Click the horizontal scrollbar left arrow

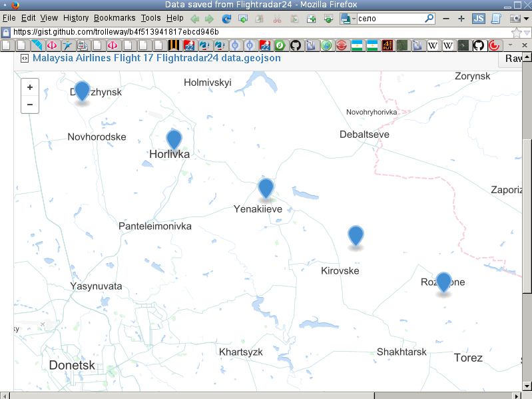tap(5, 396)
